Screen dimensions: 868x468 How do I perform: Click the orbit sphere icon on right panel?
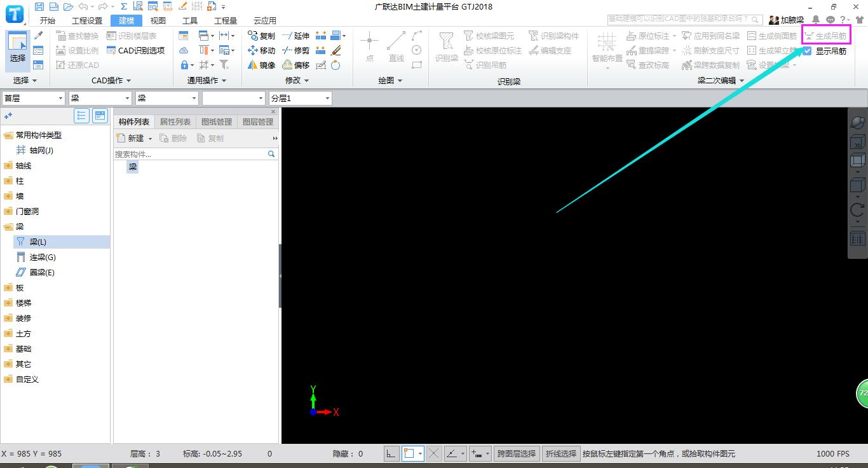tap(857, 122)
